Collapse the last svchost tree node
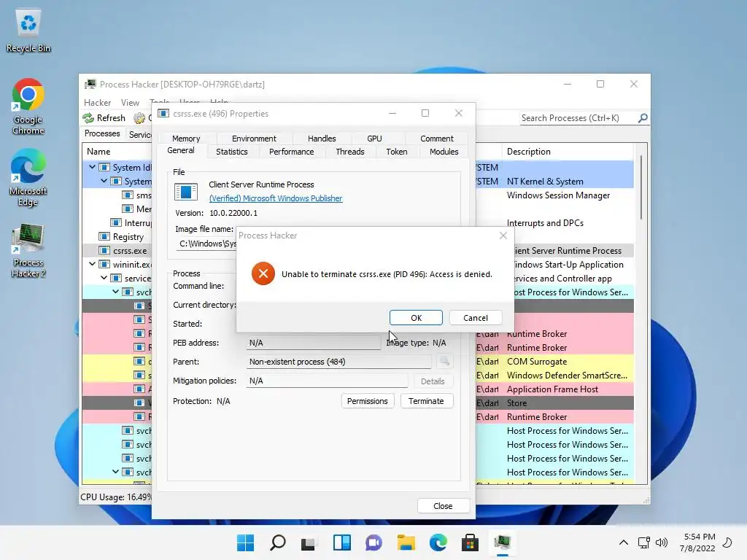Image resolution: width=747 pixels, height=560 pixels. [x=115, y=472]
